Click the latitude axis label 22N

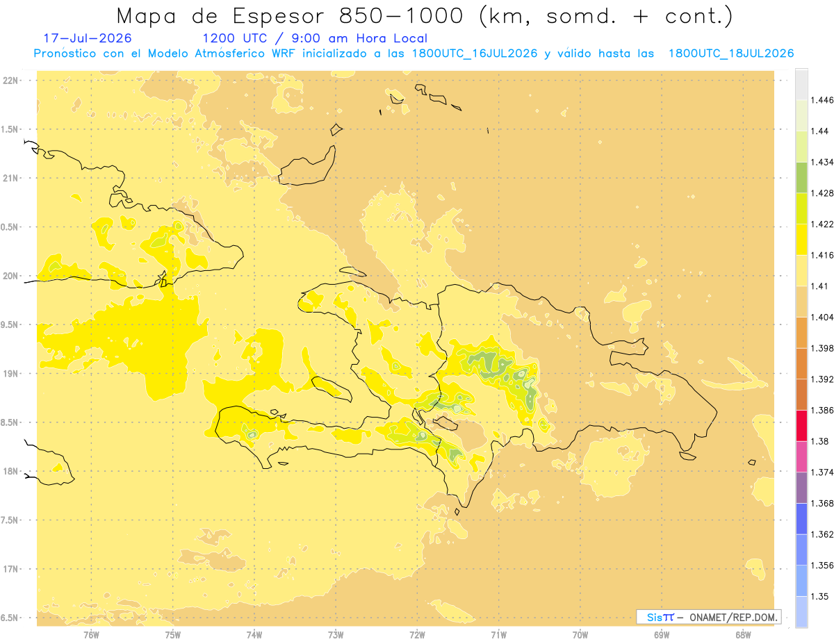(x=10, y=80)
